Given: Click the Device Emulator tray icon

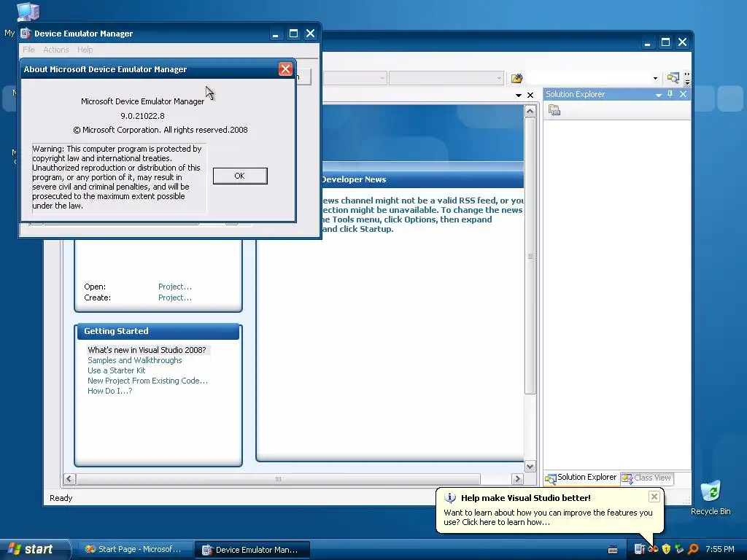Looking at the screenshot, I should pos(639,550).
